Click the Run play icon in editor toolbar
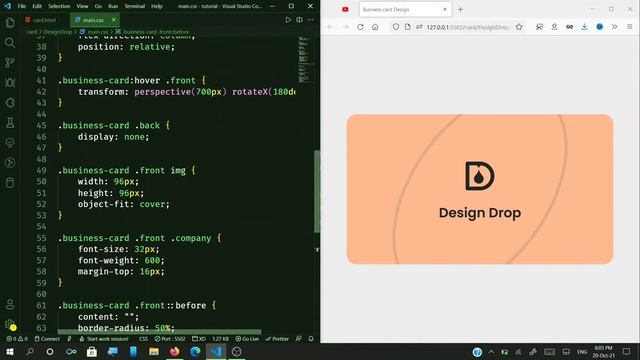The width and height of the screenshot is (640, 360). [288, 20]
